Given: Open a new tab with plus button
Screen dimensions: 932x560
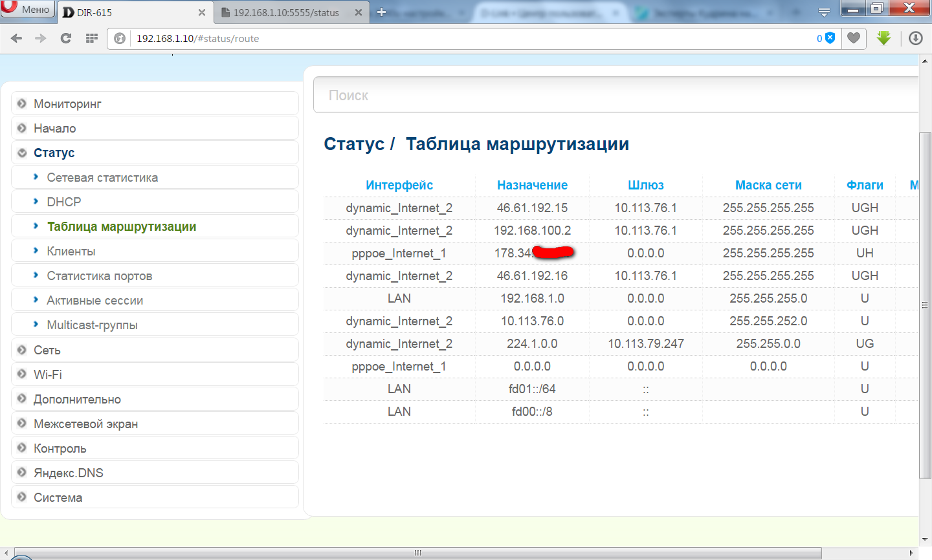Looking at the screenshot, I should (381, 12).
